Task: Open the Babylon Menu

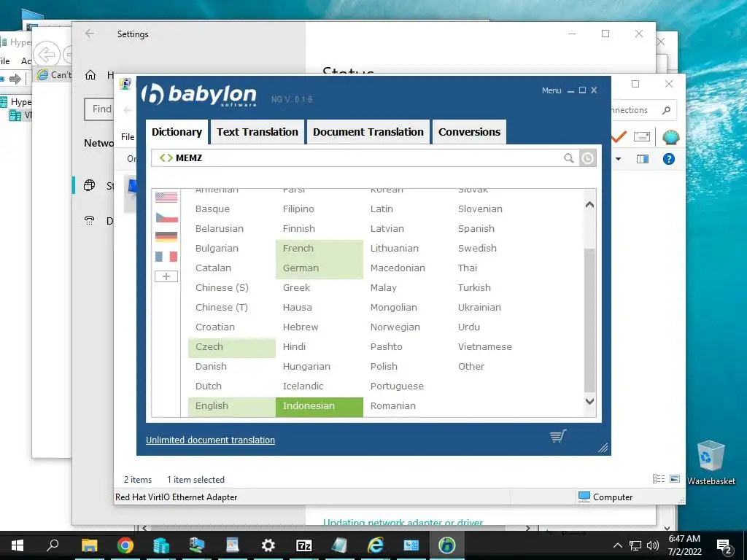Action: pos(551,90)
